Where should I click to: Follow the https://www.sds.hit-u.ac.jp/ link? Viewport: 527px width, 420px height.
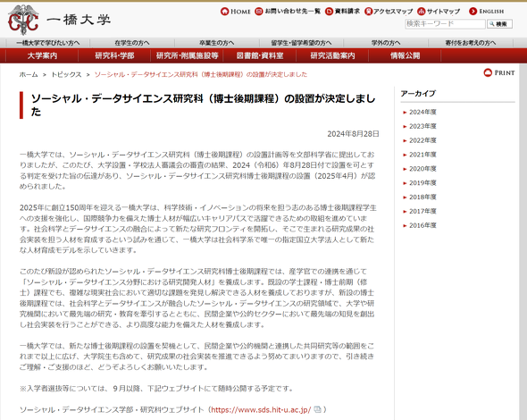click(x=261, y=409)
